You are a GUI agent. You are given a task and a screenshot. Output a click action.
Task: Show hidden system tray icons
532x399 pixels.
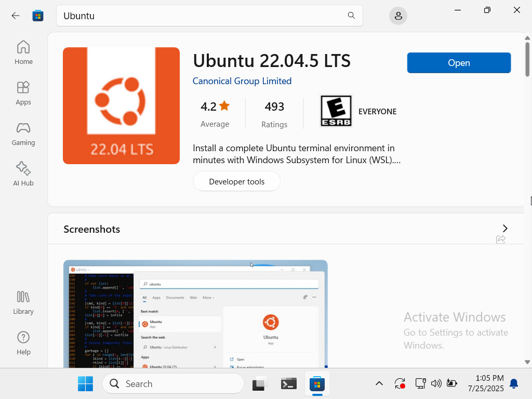[x=379, y=384]
